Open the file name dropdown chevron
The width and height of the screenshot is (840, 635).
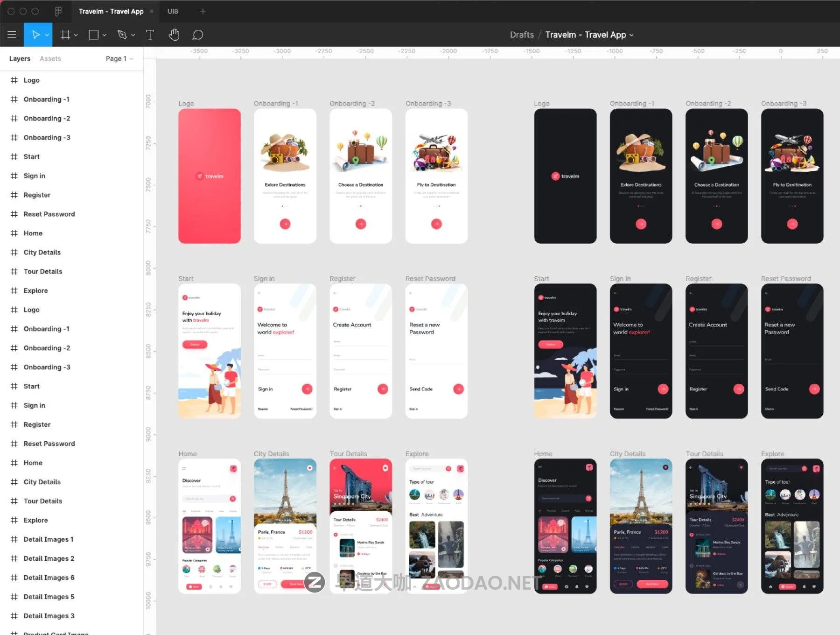coord(632,35)
